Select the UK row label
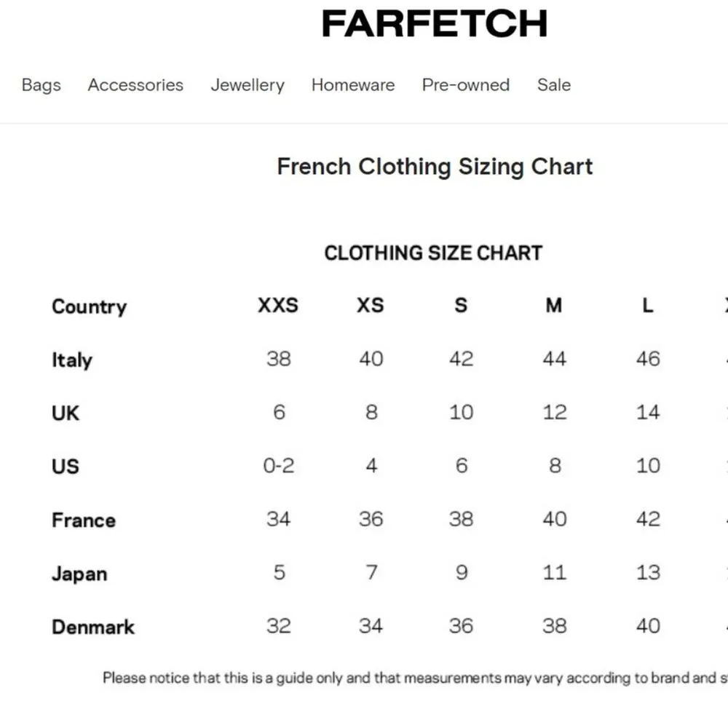Screen dimensions: 728x728 (66, 413)
